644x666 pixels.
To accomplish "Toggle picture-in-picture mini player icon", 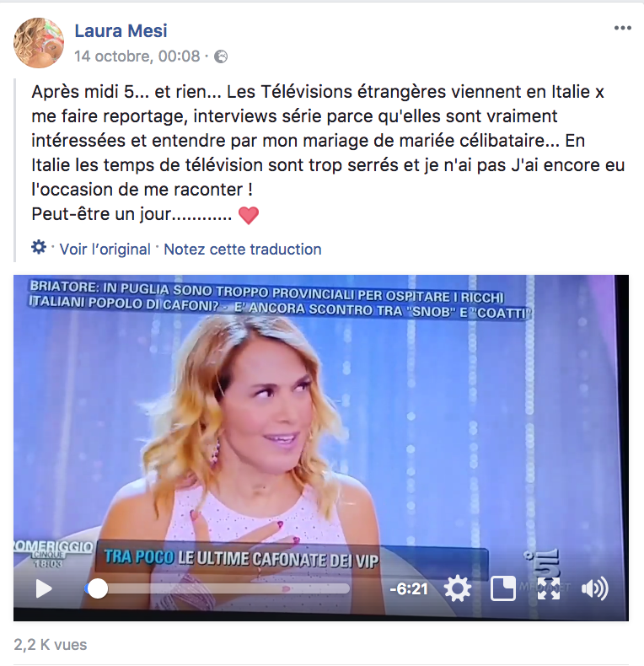I will click(x=503, y=588).
